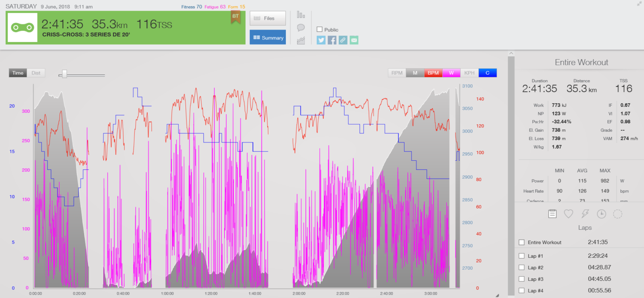Screen dimensions: 644x298
Task: Click the Lap #4 time 00:55.56
Action: (x=598, y=291)
